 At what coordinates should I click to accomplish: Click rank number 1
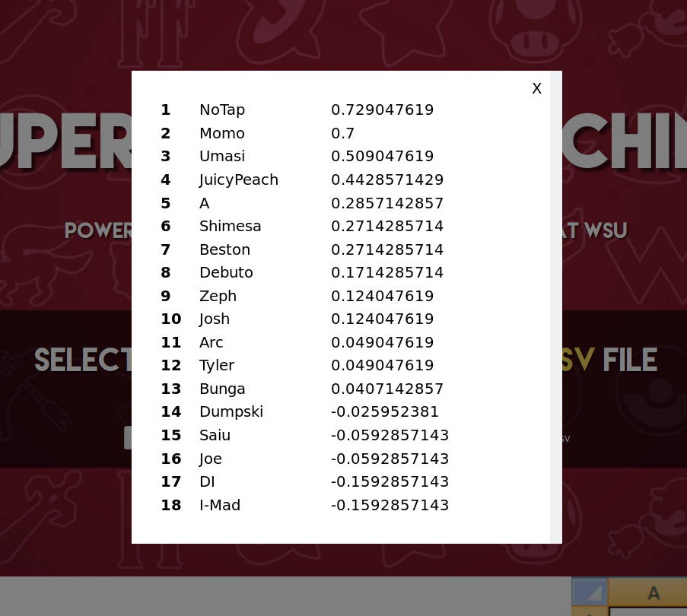pos(166,110)
